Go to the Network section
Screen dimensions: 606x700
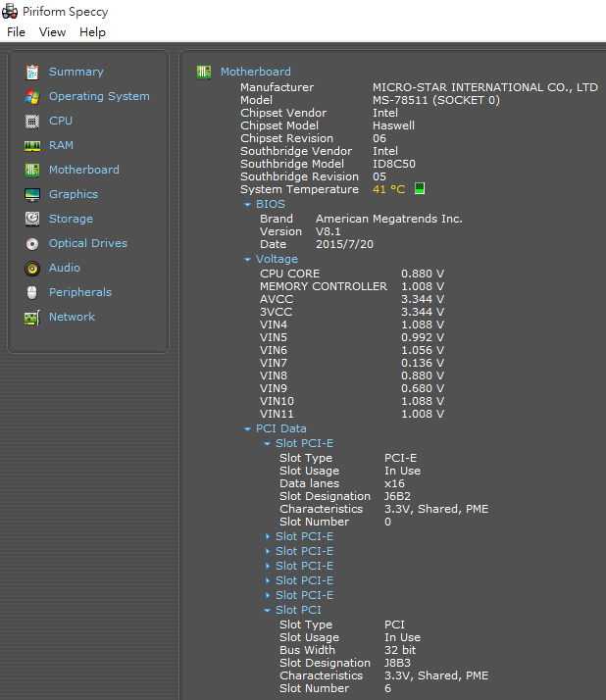tap(72, 317)
